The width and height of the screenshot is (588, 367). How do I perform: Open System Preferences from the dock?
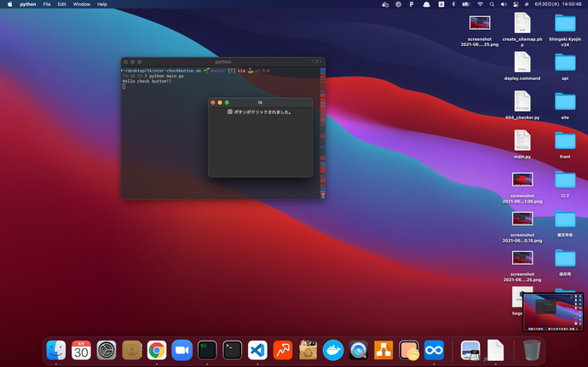(x=107, y=349)
